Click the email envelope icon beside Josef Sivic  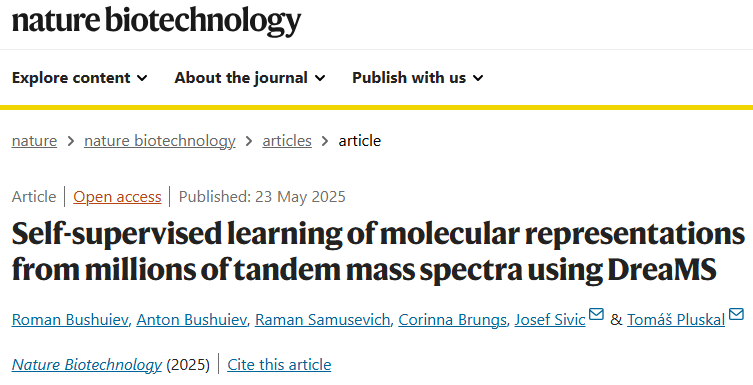[x=596, y=314]
